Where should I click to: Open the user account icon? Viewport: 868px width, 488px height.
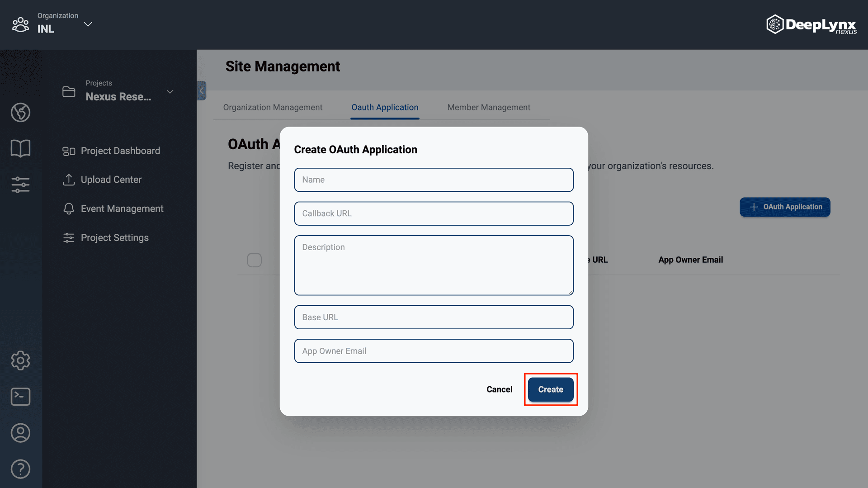tap(20, 432)
